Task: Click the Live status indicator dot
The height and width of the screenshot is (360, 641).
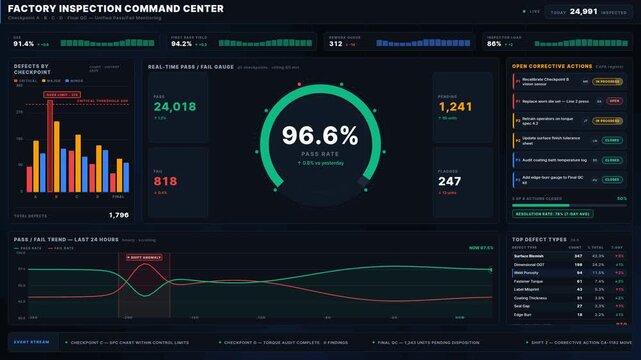Action: [524, 11]
